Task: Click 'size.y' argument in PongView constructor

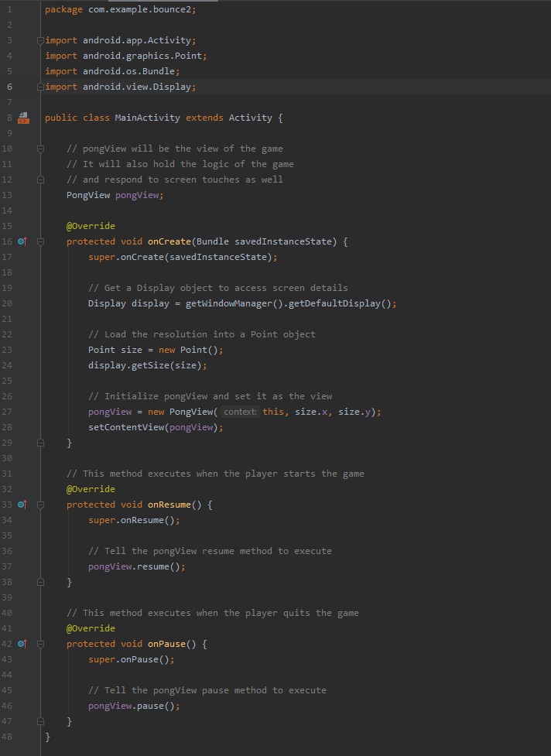Action: coord(354,412)
